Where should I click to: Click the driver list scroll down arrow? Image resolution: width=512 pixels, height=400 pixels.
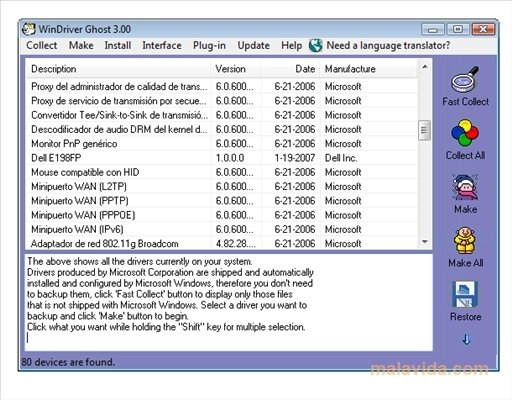pyautogui.click(x=425, y=242)
